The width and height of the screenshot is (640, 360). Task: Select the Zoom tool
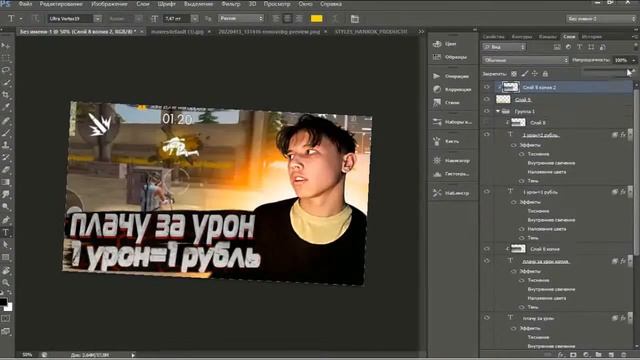pyautogui.click(x=6, y=282)
